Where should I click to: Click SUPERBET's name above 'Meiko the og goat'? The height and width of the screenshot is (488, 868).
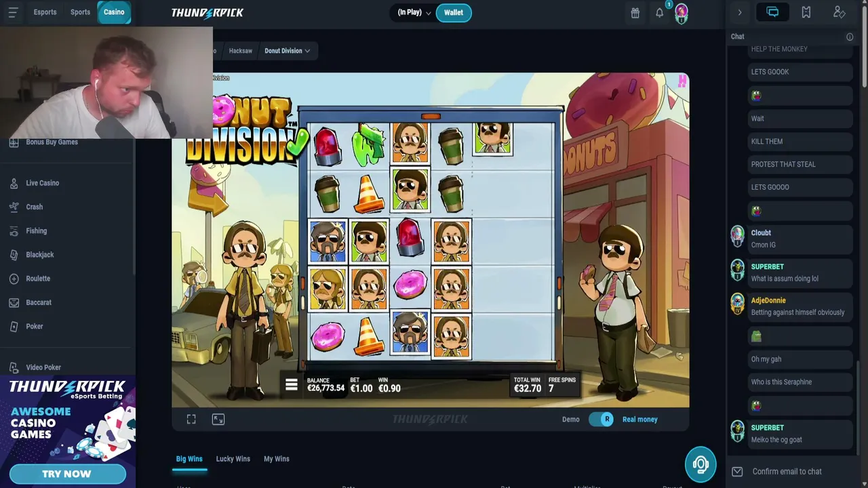tap(767, 428)
